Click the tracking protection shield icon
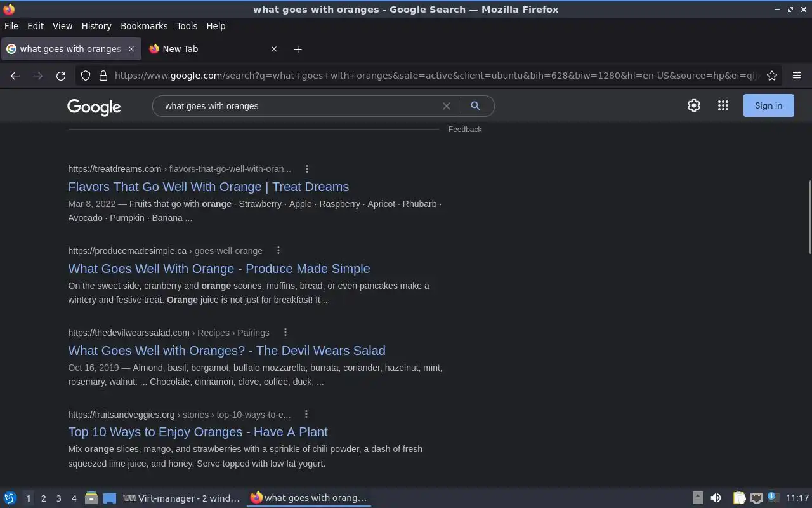 tap(86, 76)
